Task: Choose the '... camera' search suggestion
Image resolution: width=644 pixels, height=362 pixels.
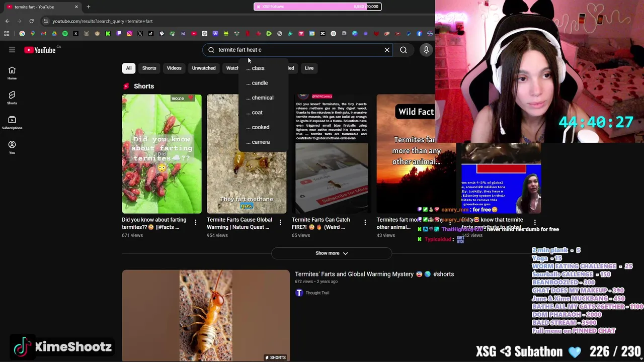Action: pyautogui.click(x=263, y=142)
